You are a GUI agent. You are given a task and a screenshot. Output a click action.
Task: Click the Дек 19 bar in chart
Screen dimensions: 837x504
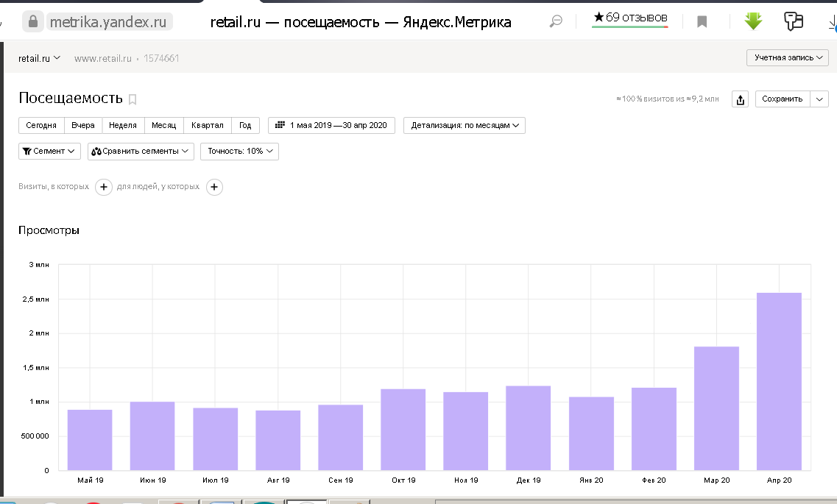(529, 428)
